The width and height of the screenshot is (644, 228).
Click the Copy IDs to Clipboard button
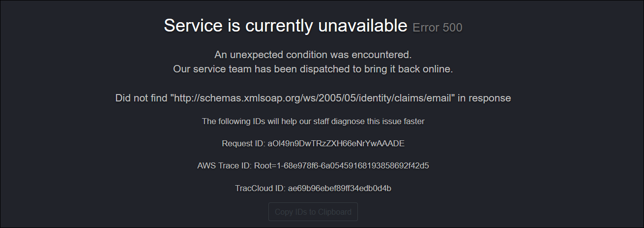coord(313,212)
